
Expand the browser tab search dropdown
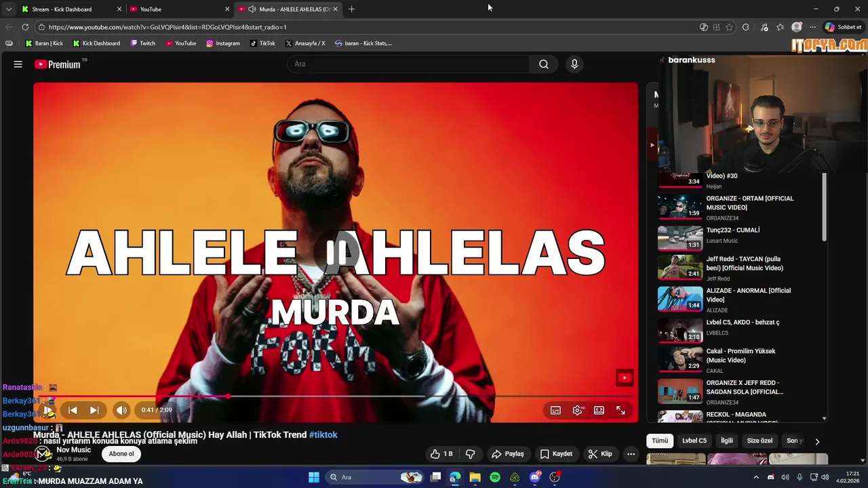pyautogui.click(x=8, y=9)
